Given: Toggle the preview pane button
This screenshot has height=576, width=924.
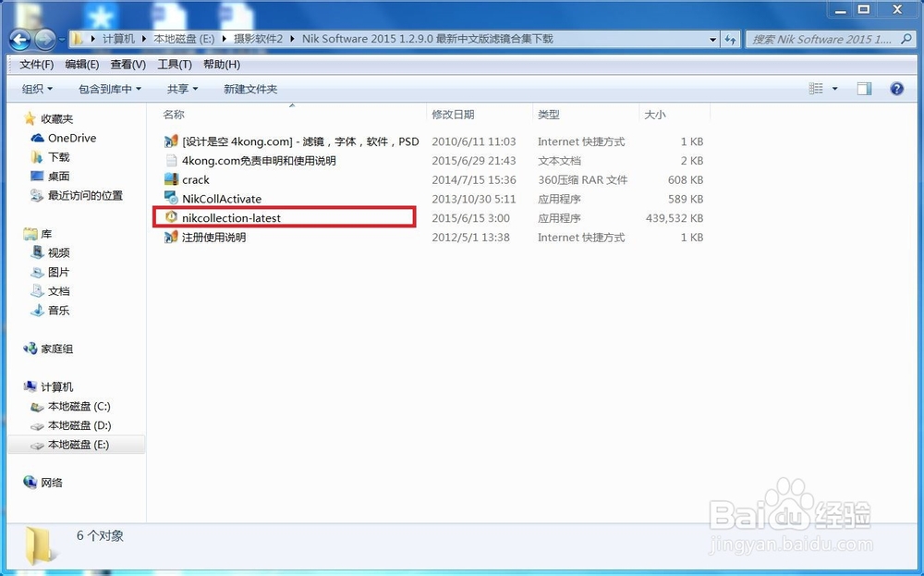Looking at the screenshot, I should [x=864, y=89].
